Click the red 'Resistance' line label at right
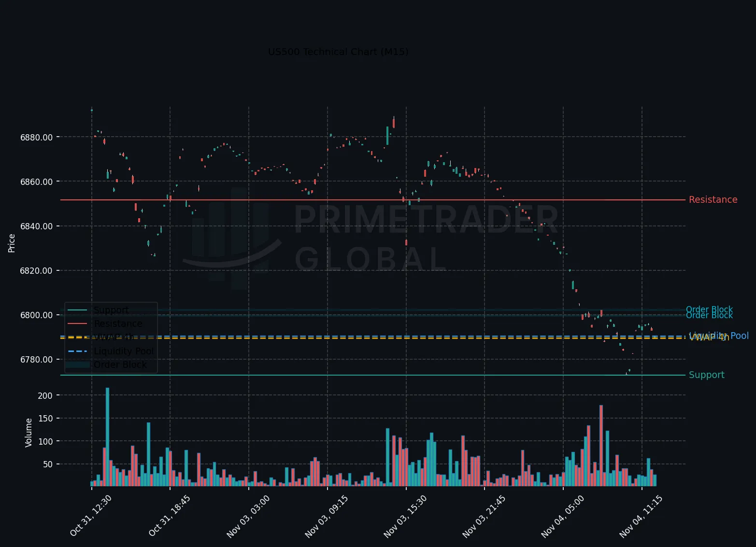The height and width of the screenshot is (547, 756). 713,199
